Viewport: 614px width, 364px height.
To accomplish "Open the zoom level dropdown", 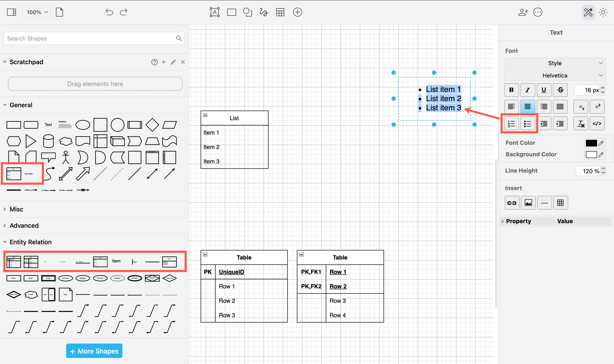I will [36, 12].
